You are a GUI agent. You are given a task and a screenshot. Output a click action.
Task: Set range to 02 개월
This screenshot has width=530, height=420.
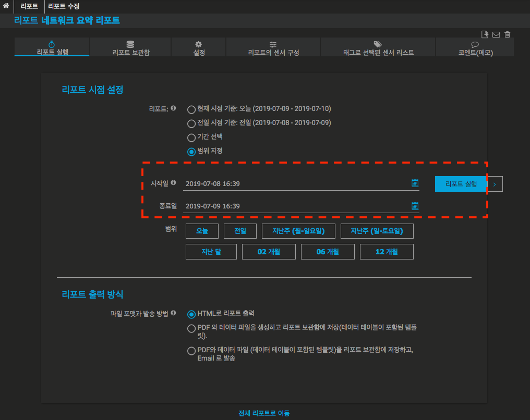(269, 252)
